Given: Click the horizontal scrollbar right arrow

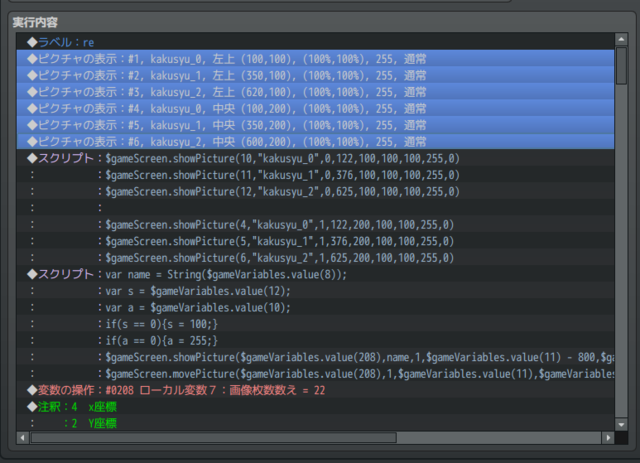Looking at the screenshot, I should pos(608,438).
